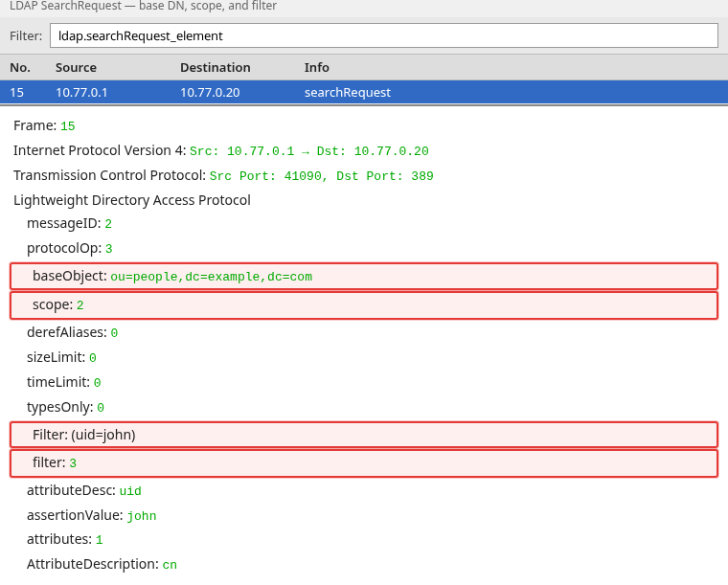Screen dimensions: 728x585
Task: Select packet 15 searchRequest row
Action: pos(364,92)
